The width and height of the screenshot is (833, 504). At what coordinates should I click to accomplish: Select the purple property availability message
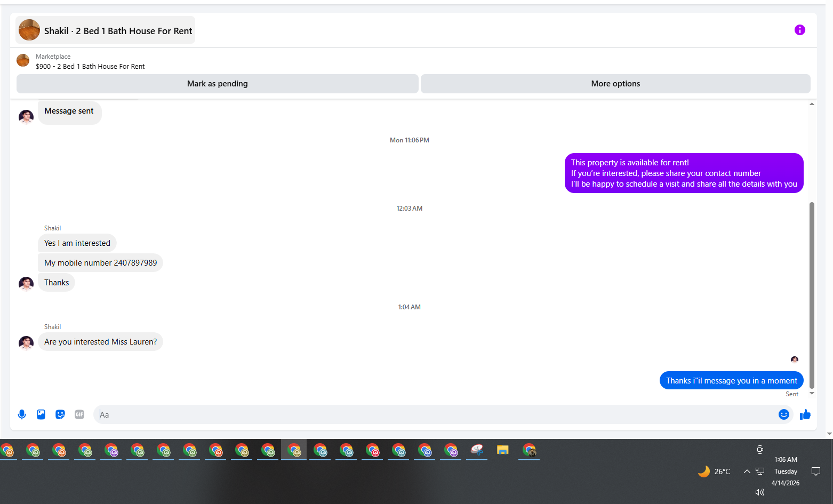(684, 173)
